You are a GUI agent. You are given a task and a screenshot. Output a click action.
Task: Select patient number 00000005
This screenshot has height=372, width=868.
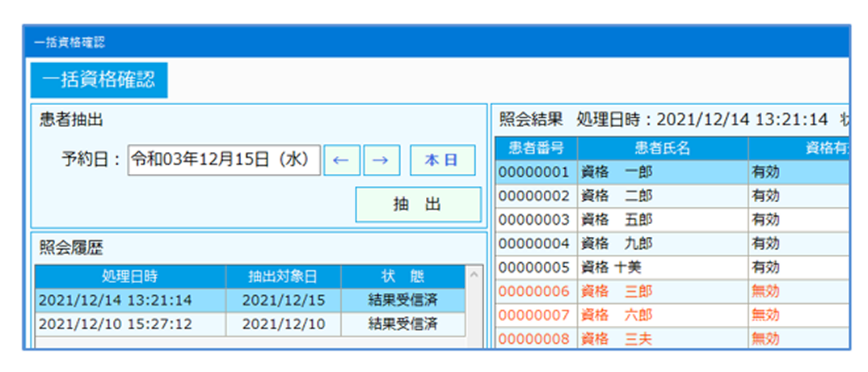537,268
